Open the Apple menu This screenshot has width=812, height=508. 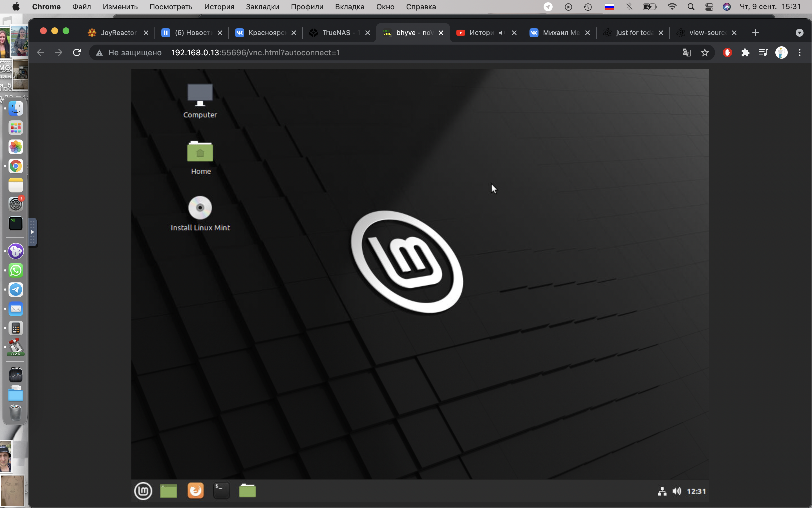pos(16,7)
